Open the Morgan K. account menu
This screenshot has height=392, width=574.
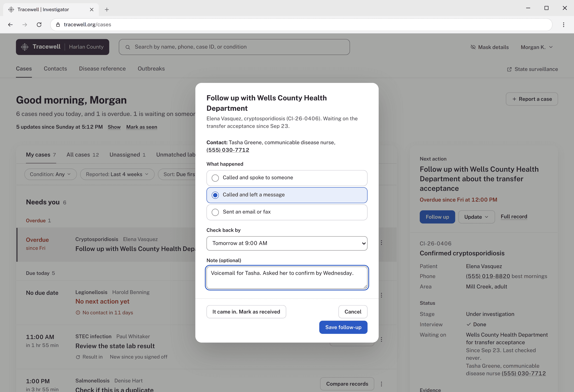[536, 47]
